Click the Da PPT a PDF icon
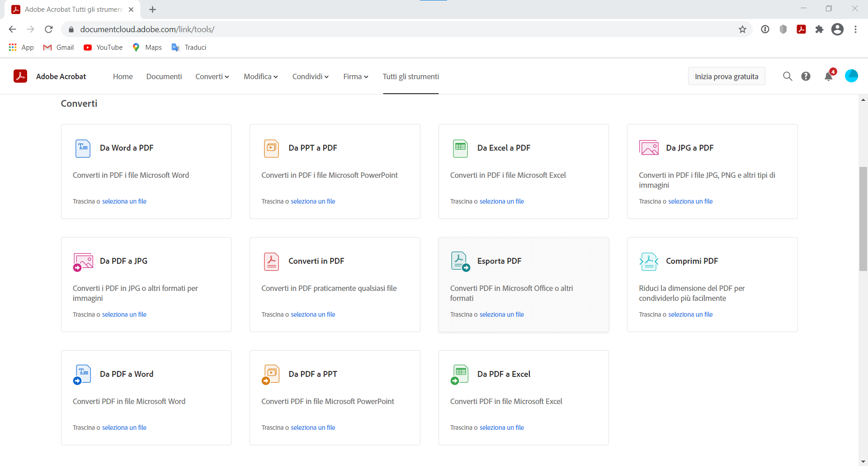Image resolution: width=868 pixels, height=466 pixels. tap(271, 148)
